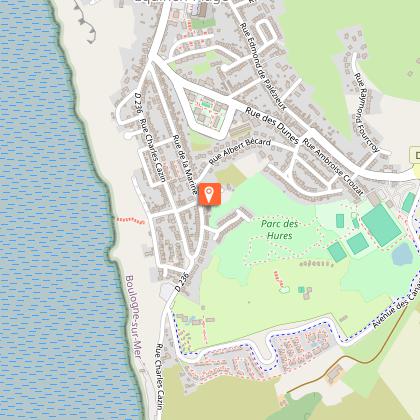Click the blue pond in the park
This screenshot has height=420, width=420.
[x=402, y=254]
